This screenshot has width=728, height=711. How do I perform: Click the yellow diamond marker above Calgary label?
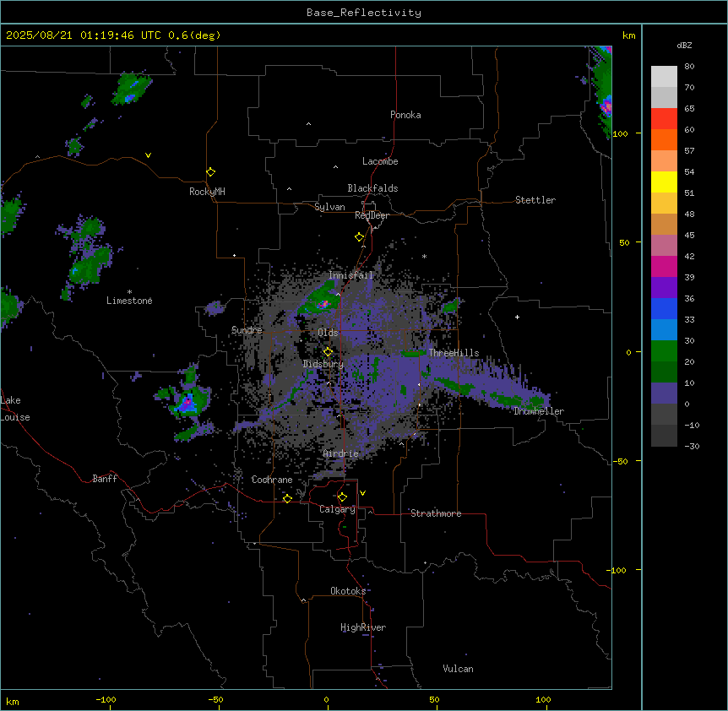tap(342, 497)
